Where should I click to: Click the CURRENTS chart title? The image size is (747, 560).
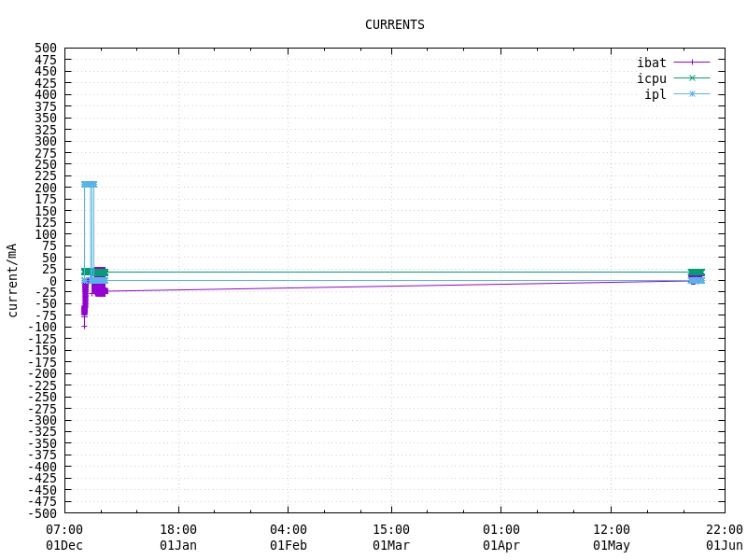[x=394, y=25]
